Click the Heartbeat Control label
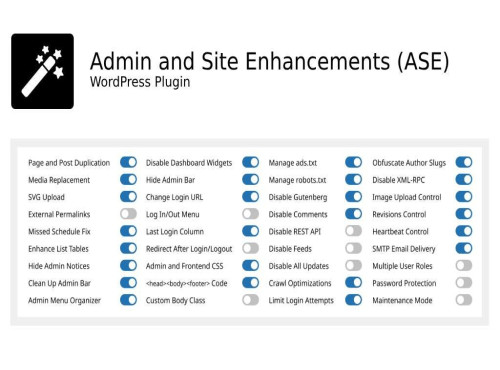Image resolution: width=500 pixels, height=370 pixels. point(400,231)
